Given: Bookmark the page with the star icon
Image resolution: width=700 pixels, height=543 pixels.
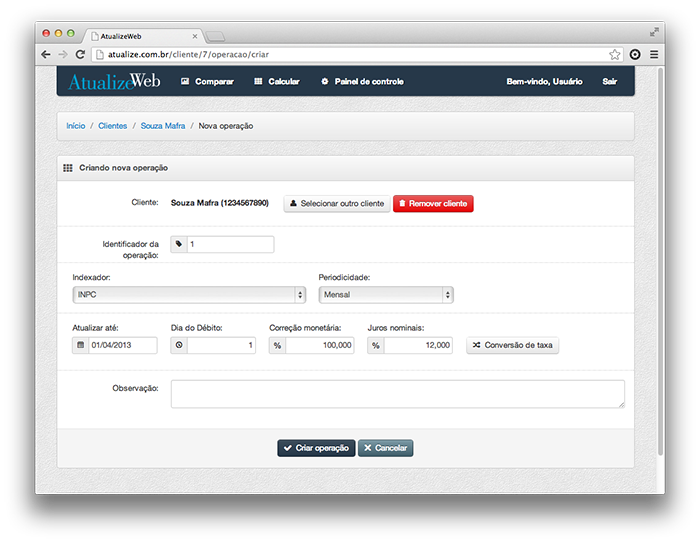Looking at the screenshot, I should click(615, 54).
